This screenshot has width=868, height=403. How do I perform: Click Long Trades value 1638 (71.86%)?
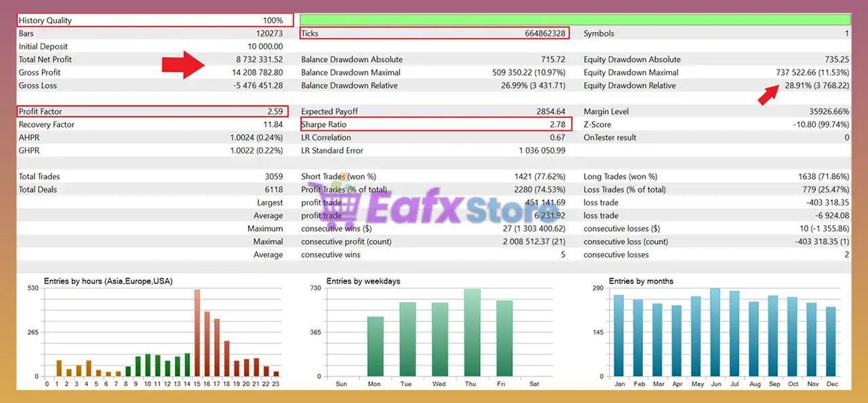[823, 176]
